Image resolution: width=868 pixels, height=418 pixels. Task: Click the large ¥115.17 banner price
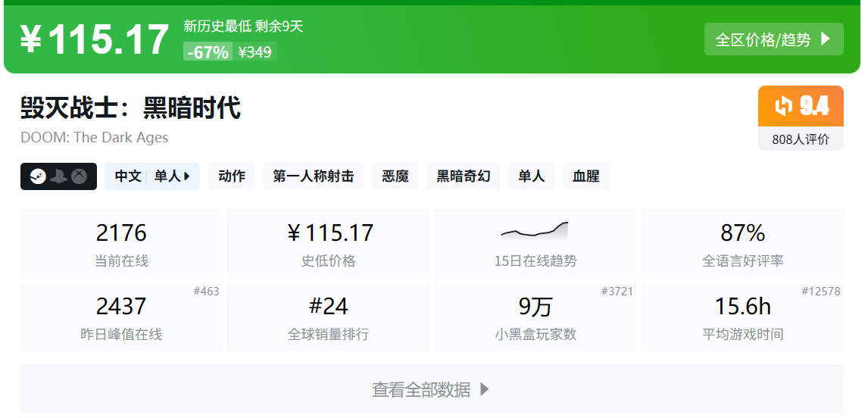coord(95,40)
